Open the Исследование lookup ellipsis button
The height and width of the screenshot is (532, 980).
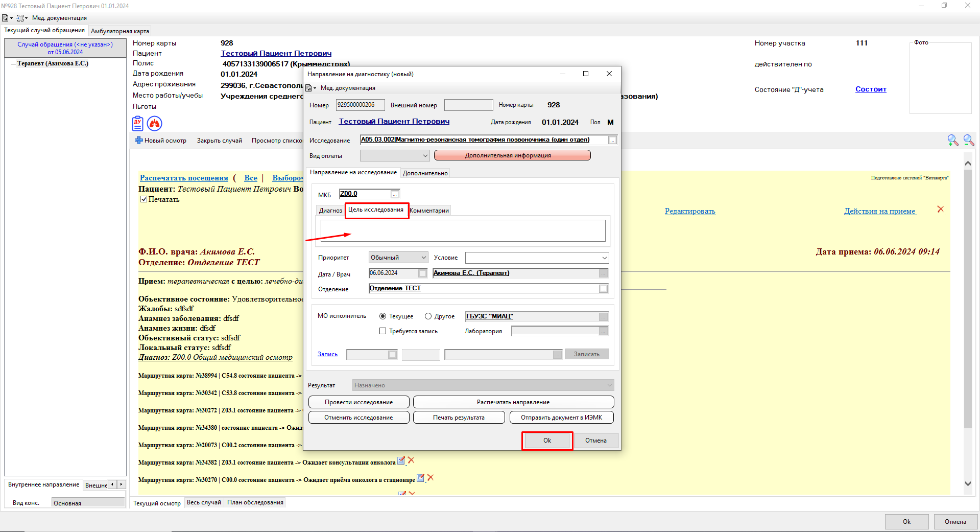[612, 140]
